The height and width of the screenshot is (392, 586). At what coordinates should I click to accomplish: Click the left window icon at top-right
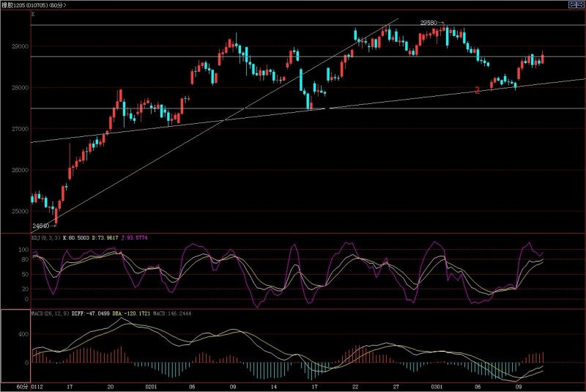pos(572,5)
